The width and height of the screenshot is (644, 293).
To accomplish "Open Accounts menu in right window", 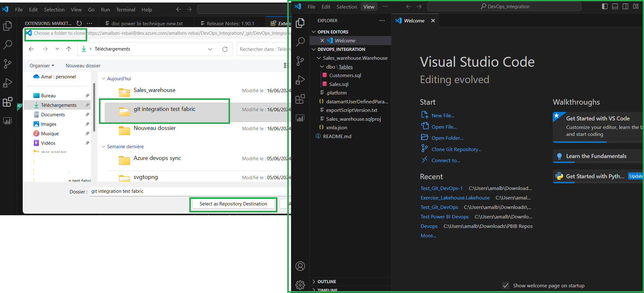I will tap(300, 266).
